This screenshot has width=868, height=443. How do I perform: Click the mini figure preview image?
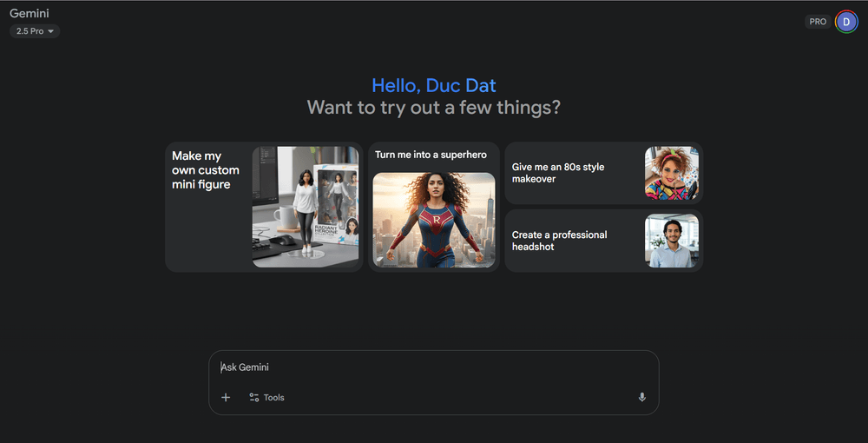[x=306, y=207]
